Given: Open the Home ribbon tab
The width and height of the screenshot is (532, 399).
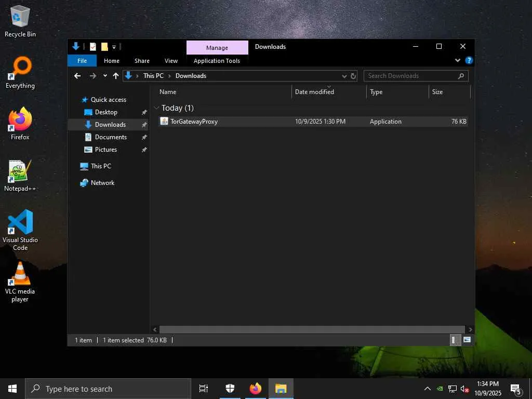Looking at the screenshot, I should click(112, 61).
